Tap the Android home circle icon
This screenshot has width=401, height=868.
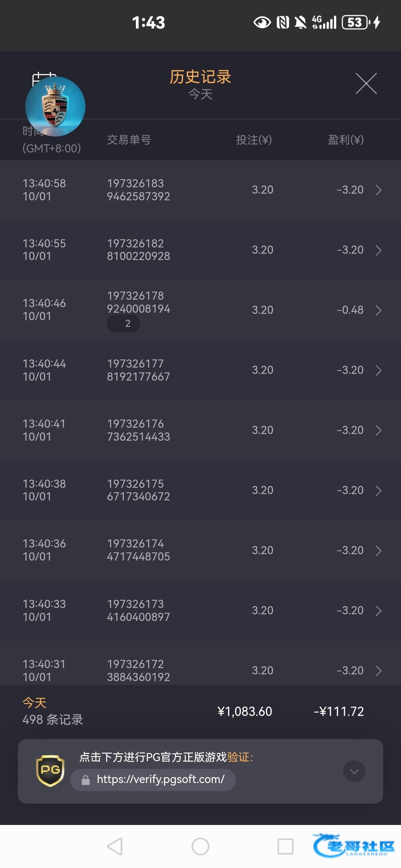click(200, 846)
